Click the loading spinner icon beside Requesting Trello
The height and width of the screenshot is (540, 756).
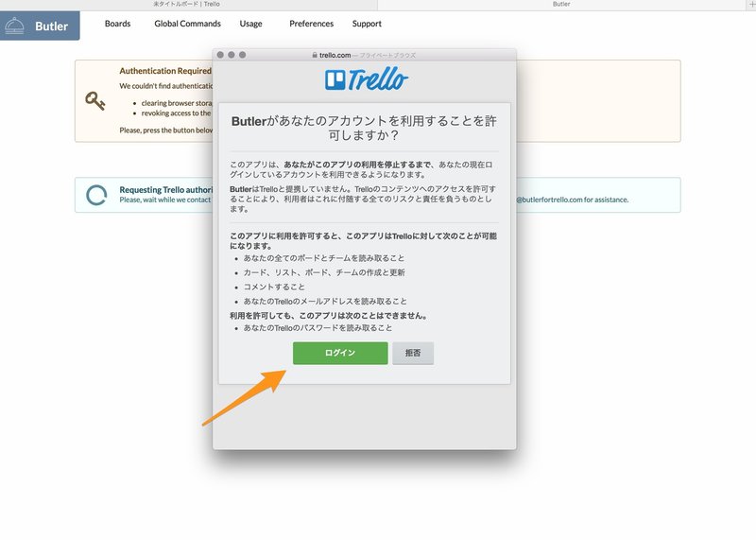click(96, 195)
